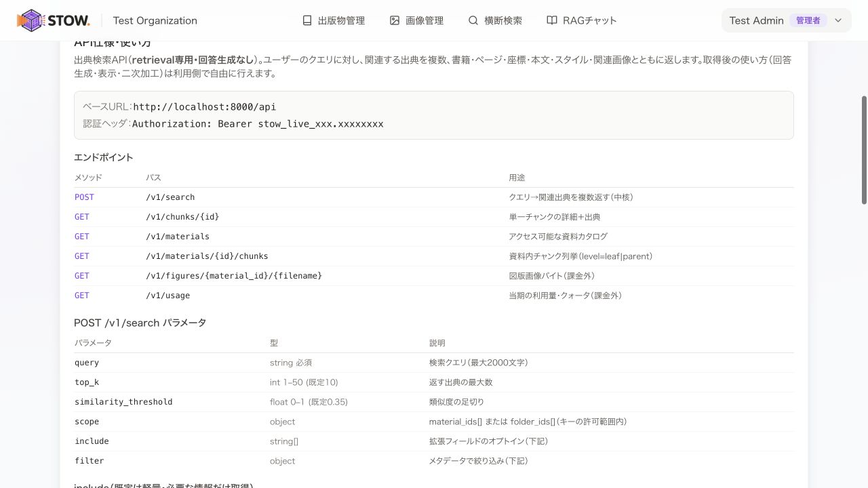868x488 pixels.
Task: Click the 当期の利用量・クォータ(課金外) description
Action: 566,296
